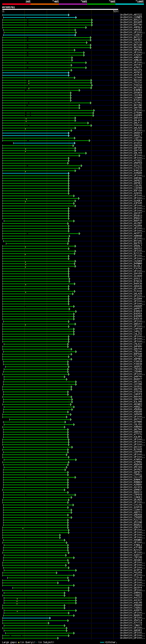Open hit UniRef100_A0D870
Image resolution: width=146 pixels, height=644 pixels.
point(131,610)
